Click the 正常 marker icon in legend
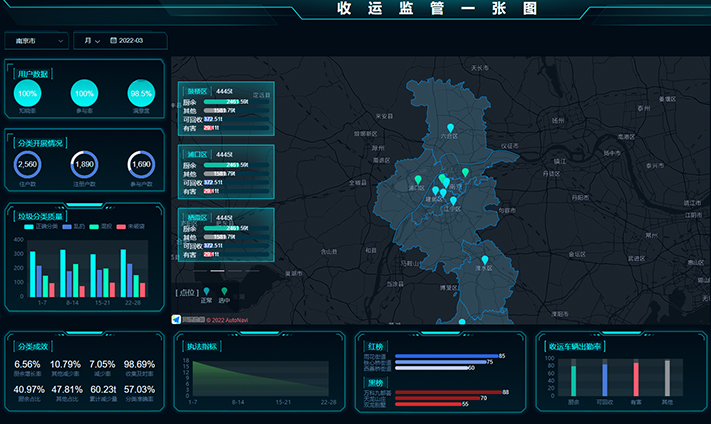This screenshot has height=424, width=711. (x=207, y=291)
